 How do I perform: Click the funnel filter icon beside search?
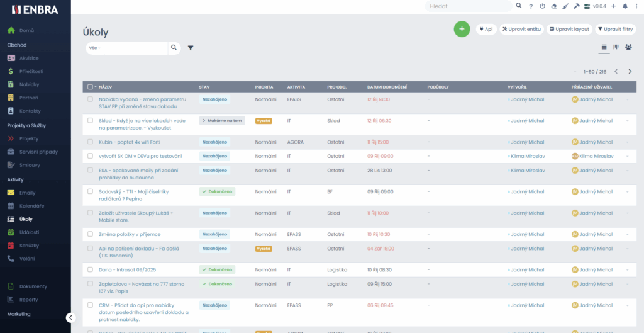point(191,48)
